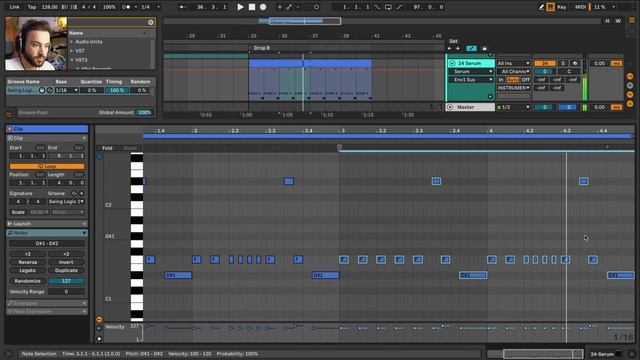Click velocity randomize amount 127 slider

(66, 281)
